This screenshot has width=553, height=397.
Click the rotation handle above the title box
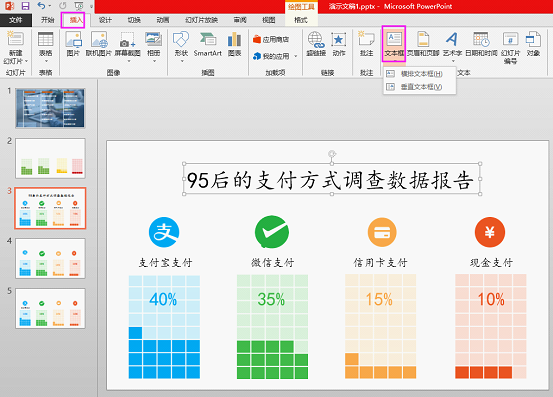pos(332,154)
